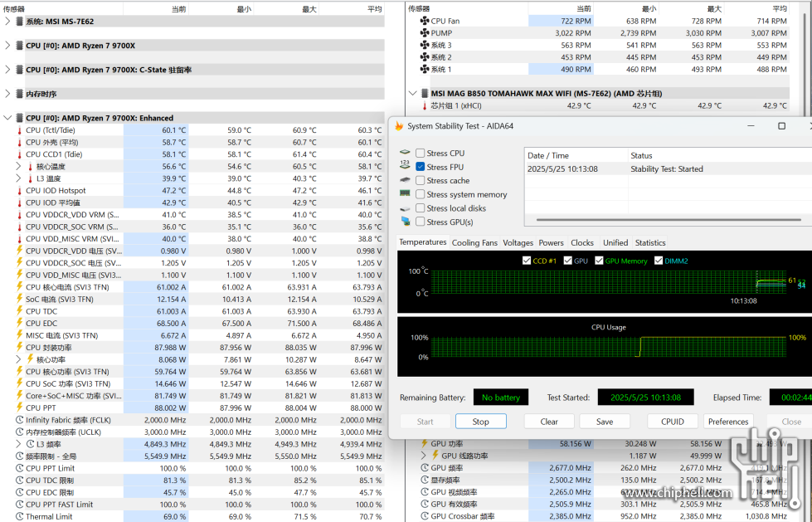Click clock icon of Infinity Fabric 频率 row
This screenshot has width=812, height=522.
[20, 420]
